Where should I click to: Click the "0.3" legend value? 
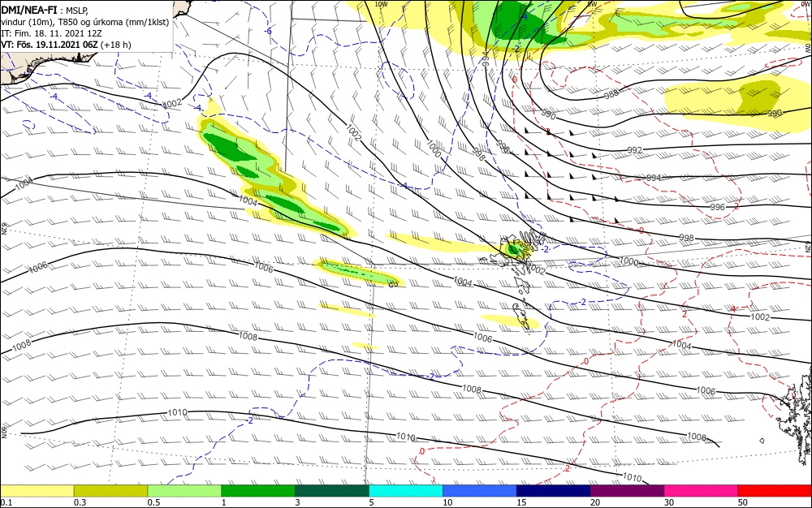(80, 502)
